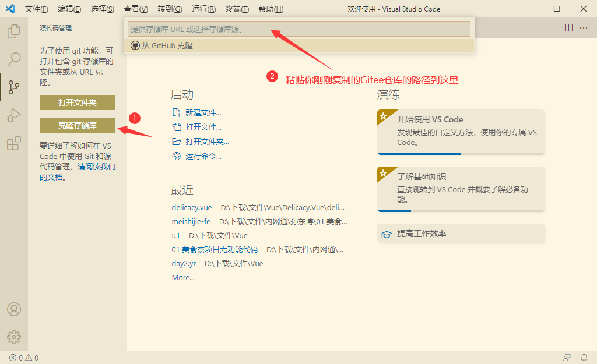Image resolution: width=597 pixels, height=364 pixels.
Task: Open recent item meishijie-fe
Action: (x=191, y=221)
